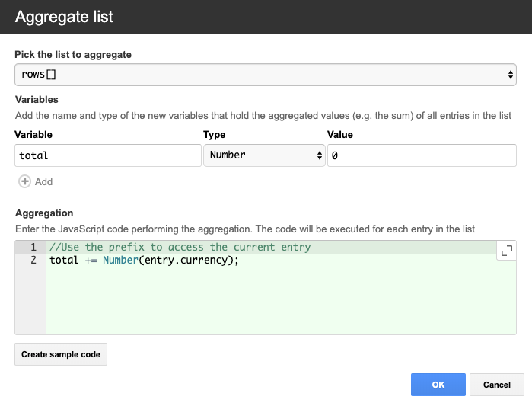
Task: Select line number 1 in gutter
Action: [33, 247]
